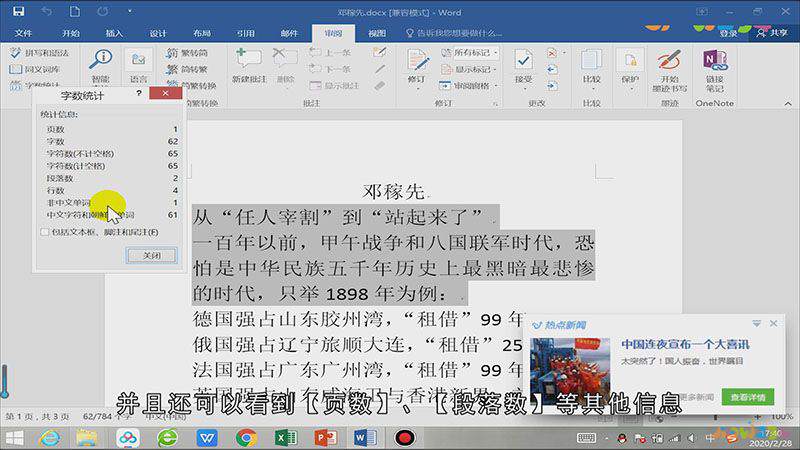Click the new document icon in quick access
Screen dimensions: 800x450
(74, 11)
